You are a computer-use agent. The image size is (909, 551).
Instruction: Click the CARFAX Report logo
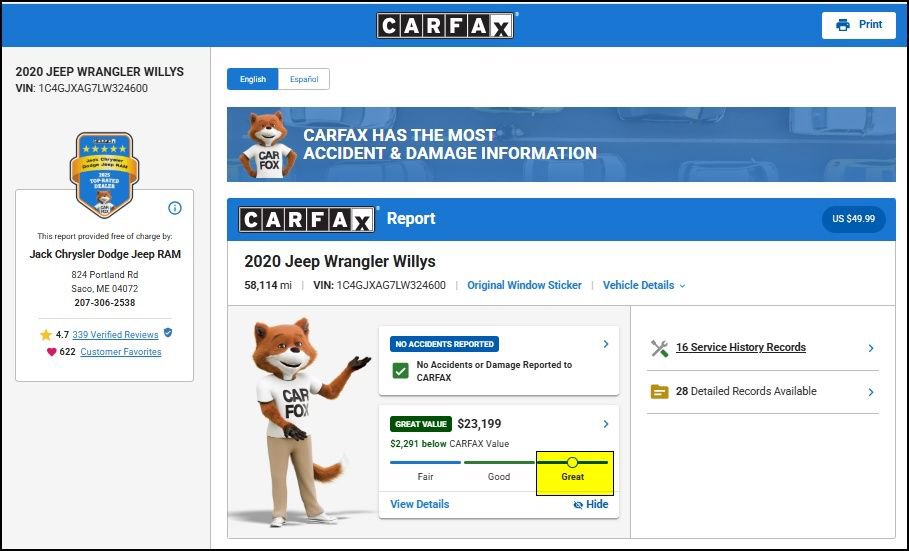(x=307, y=219)
